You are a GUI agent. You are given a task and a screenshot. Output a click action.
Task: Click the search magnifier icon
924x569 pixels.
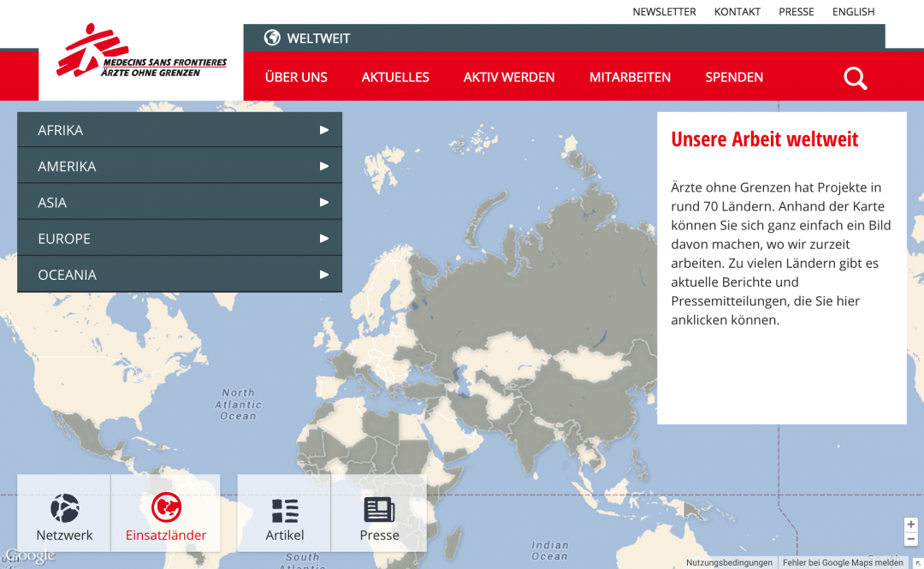pos(855,78)
